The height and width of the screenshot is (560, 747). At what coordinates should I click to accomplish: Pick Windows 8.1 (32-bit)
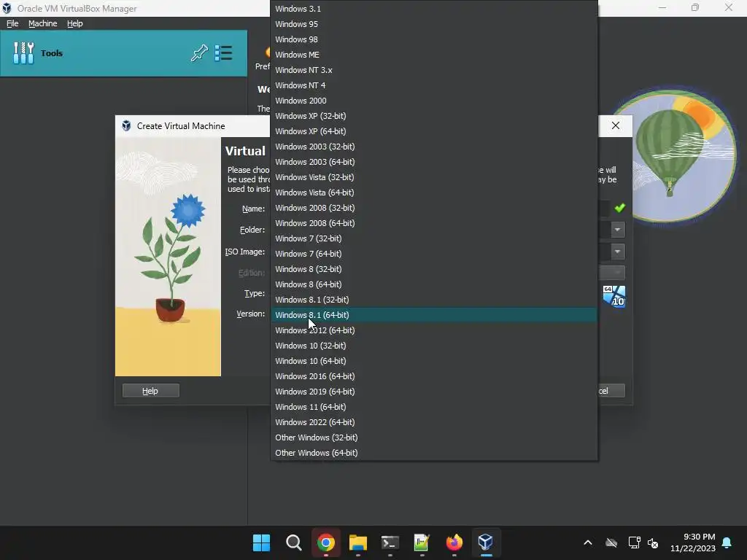pos(434,300)
